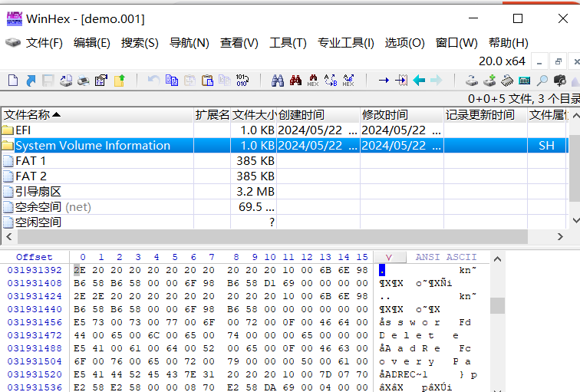The image size is (580, 392).
Task: Open a file using the blue arrow icon
Action: tap(31, 81)
